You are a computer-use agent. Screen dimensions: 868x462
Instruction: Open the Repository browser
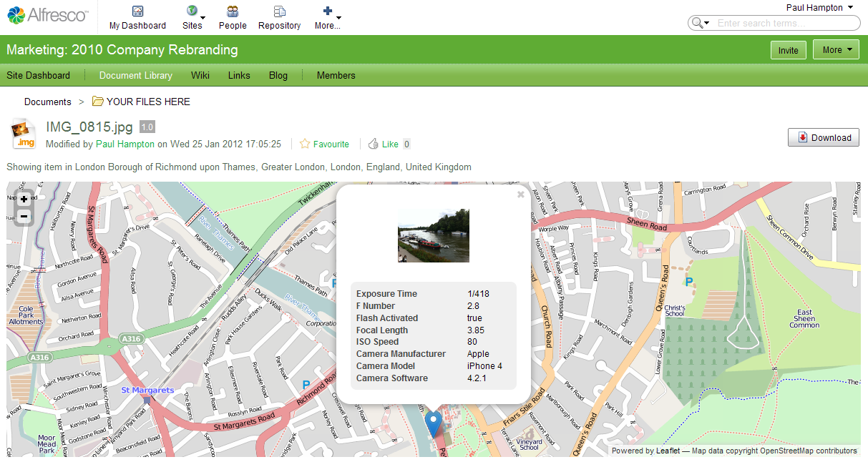(279, 18)
